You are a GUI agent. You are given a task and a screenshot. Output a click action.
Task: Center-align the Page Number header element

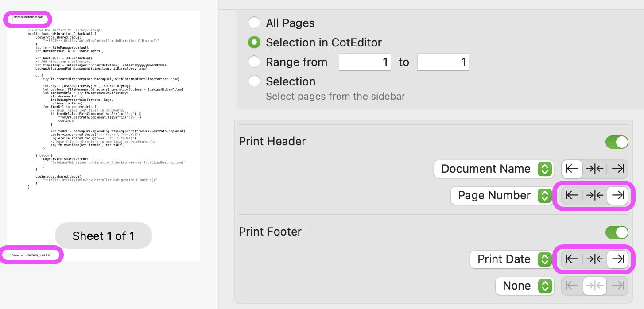(x=595, y=195)
